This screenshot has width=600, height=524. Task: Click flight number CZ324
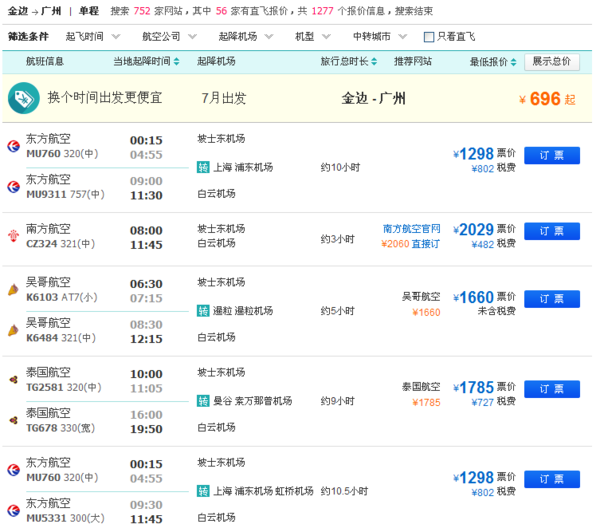[x=41, y=244]
